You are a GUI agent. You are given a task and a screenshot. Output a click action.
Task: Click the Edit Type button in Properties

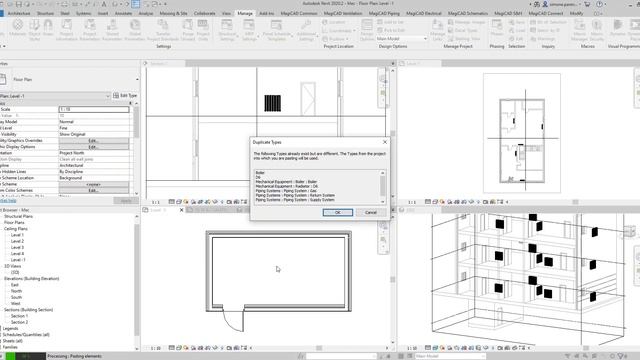pos(125,96)
